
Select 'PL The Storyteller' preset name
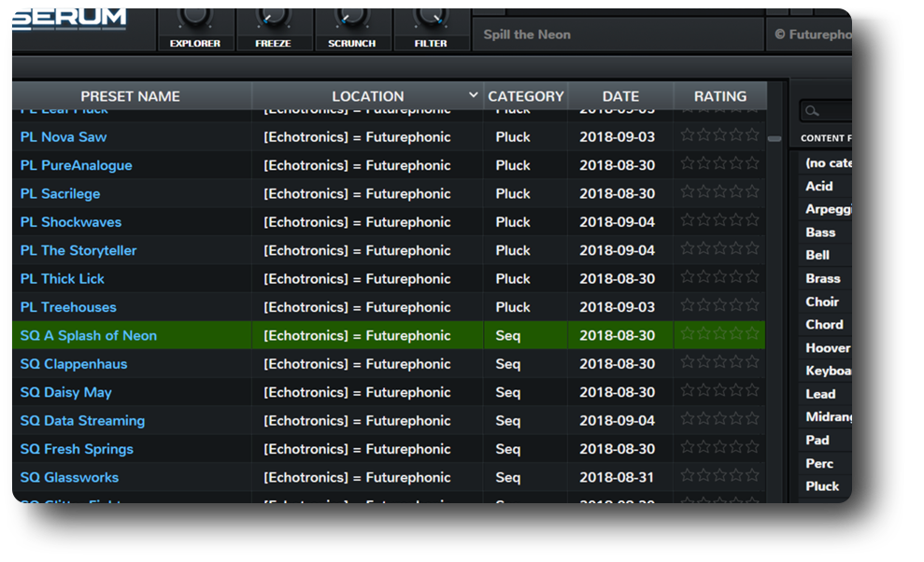click(x=78, y=250)
